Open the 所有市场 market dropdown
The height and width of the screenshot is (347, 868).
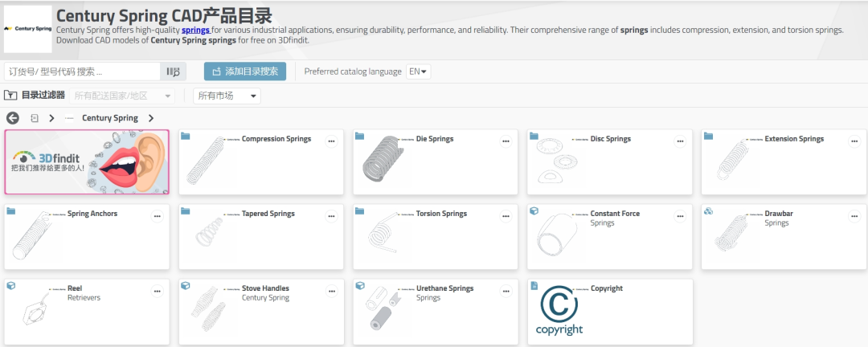227,96
